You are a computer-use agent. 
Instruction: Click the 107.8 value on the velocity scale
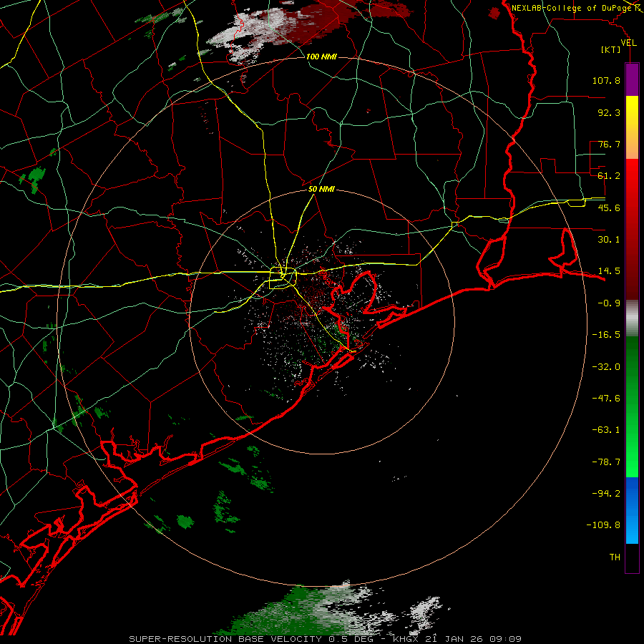tap(606, 80)
